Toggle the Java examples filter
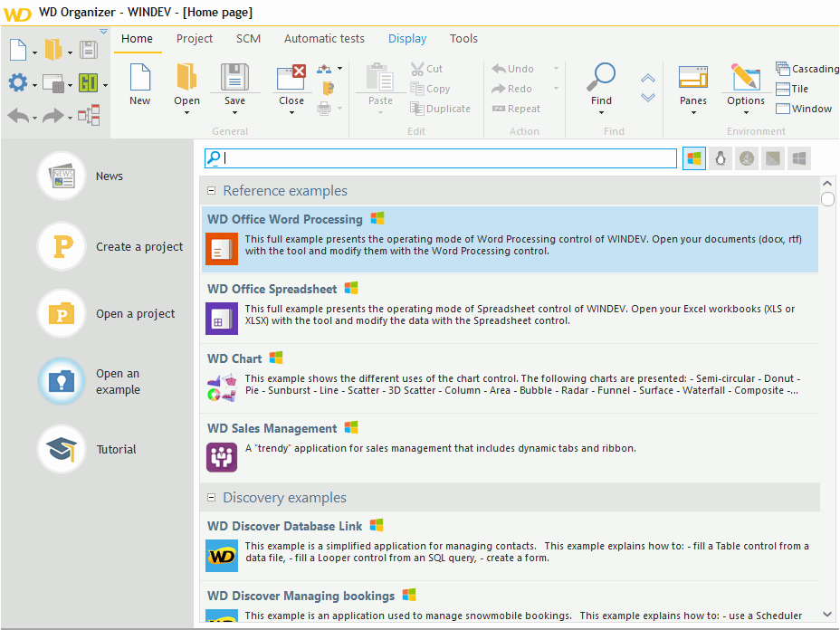Screen dimensions: 840x630 coord(746,158)
